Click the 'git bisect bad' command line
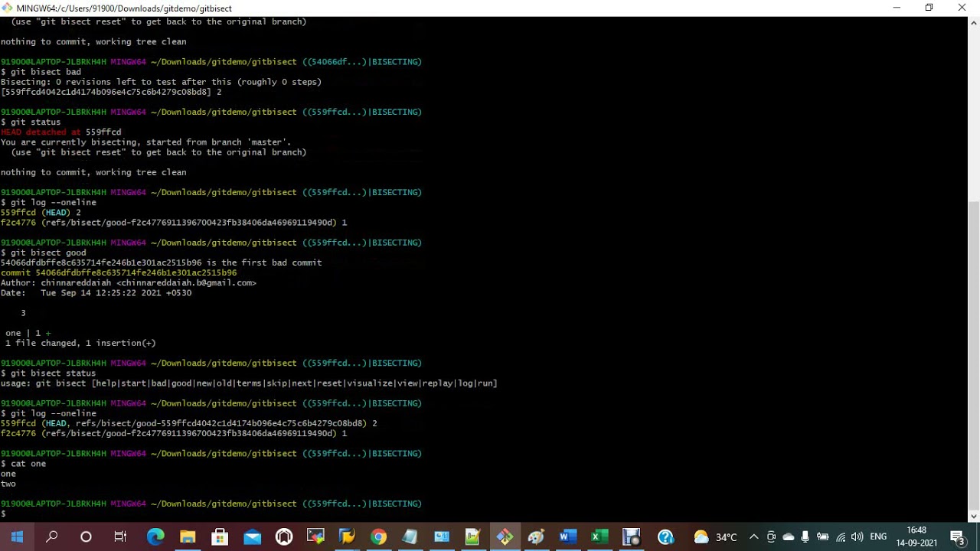This screenshot has width=980, height=551. 46,72
